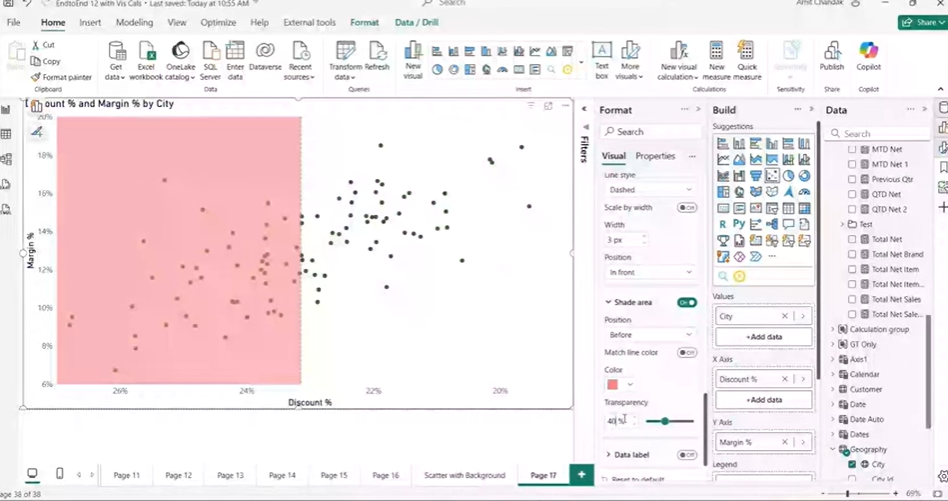Screen dimensions: 948x501
Task: Adjust the Transparency slider
Action: (x=670, y=421)
